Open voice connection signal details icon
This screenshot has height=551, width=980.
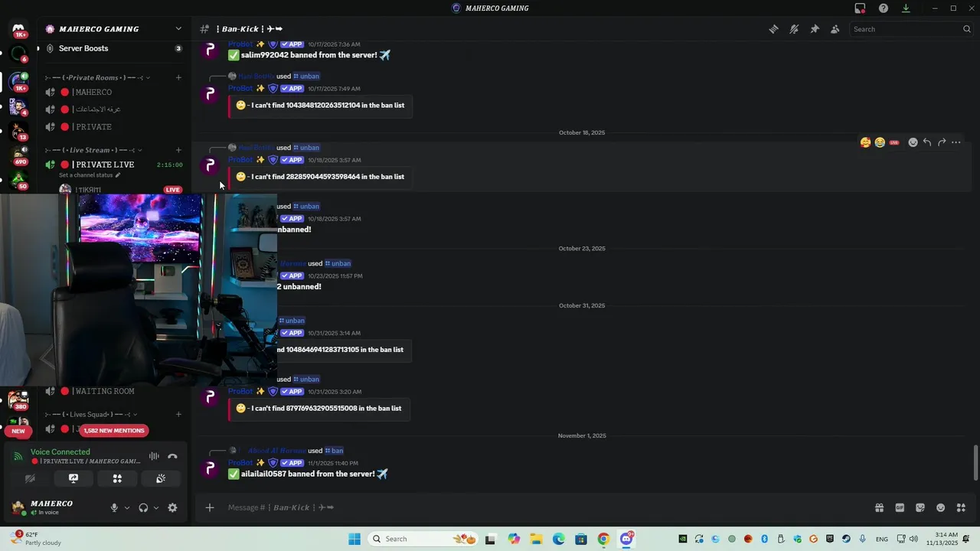18,456
